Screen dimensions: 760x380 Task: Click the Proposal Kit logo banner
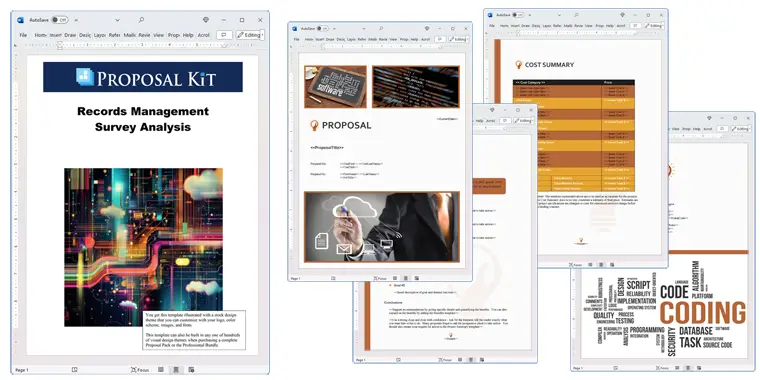coord(143,77)
